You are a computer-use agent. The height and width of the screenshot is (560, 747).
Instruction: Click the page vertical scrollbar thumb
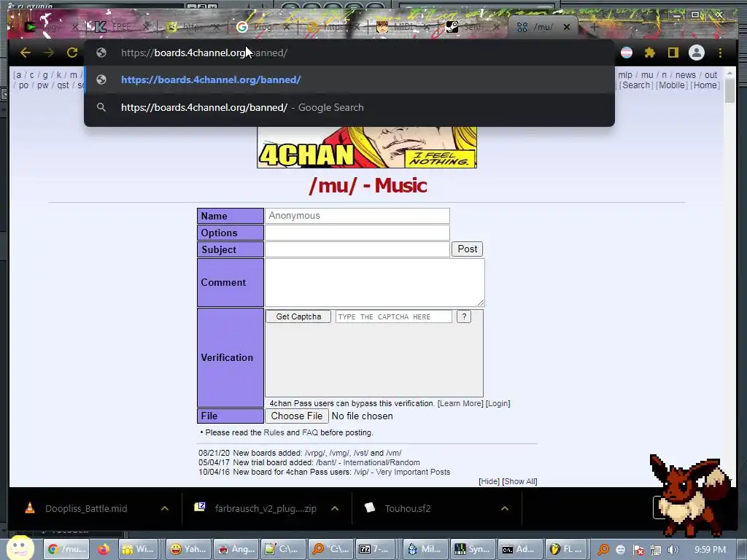click(729, 90)
